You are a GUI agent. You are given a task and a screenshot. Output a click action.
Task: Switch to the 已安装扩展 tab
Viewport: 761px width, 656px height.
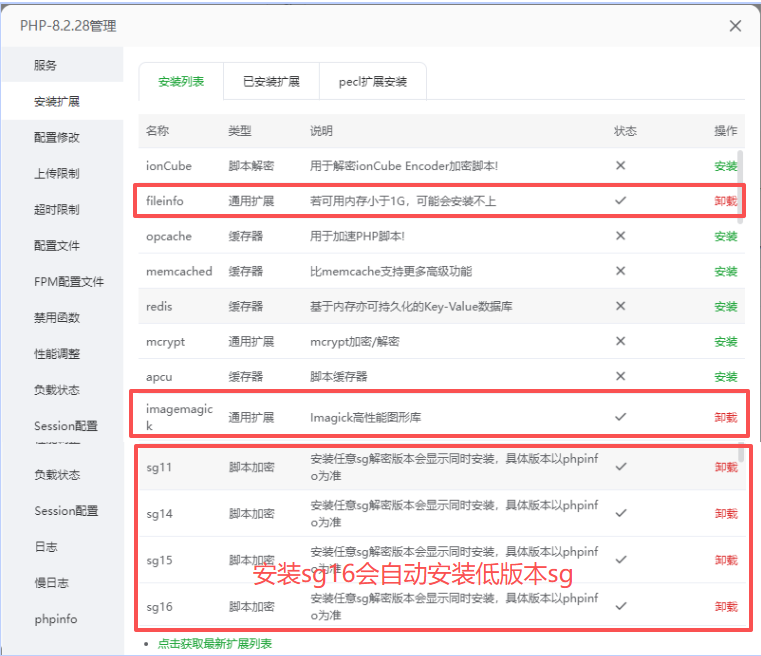pyautogui.click(x=271, y=82)
